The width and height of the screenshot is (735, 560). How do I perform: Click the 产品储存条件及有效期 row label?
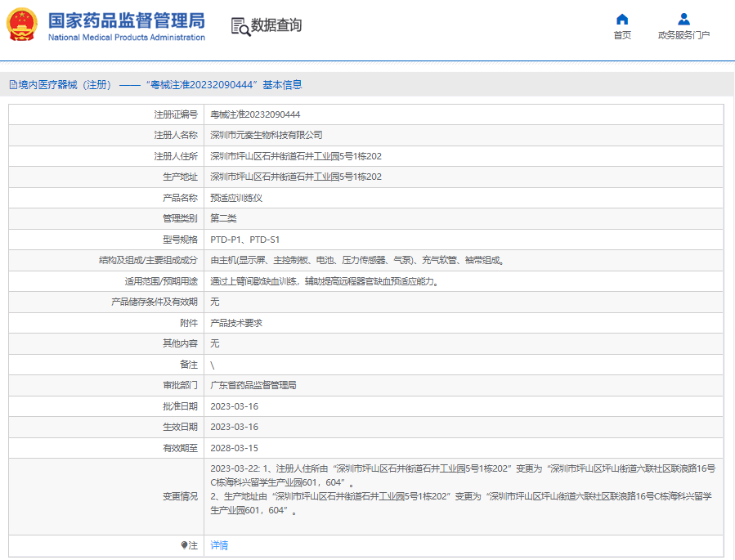click(155, 302)
